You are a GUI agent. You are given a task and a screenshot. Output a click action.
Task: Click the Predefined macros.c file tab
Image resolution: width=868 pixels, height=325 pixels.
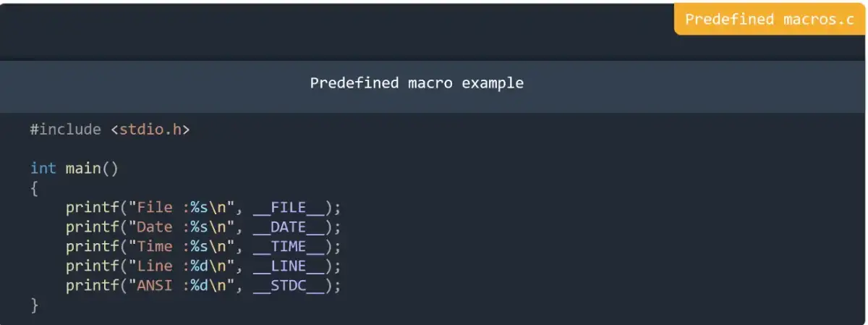point(769,20)
